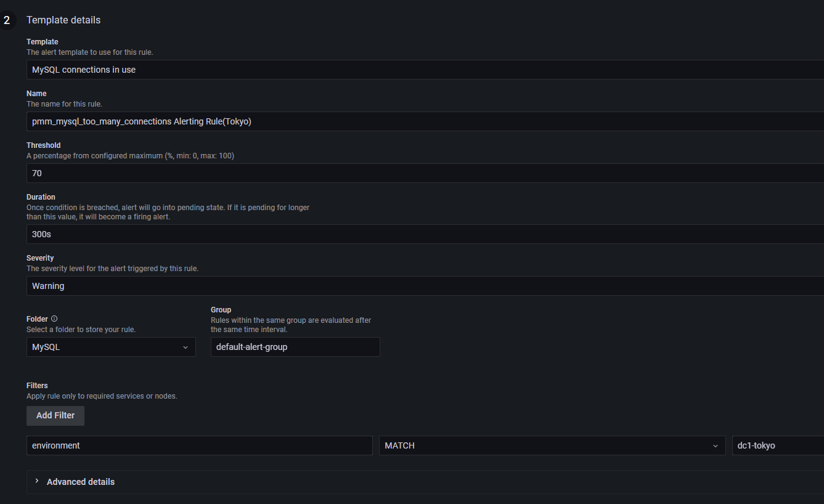Viewport: 824px width, 504px height.
Task: Click the Advanced details label text
Action: [81, 482]
